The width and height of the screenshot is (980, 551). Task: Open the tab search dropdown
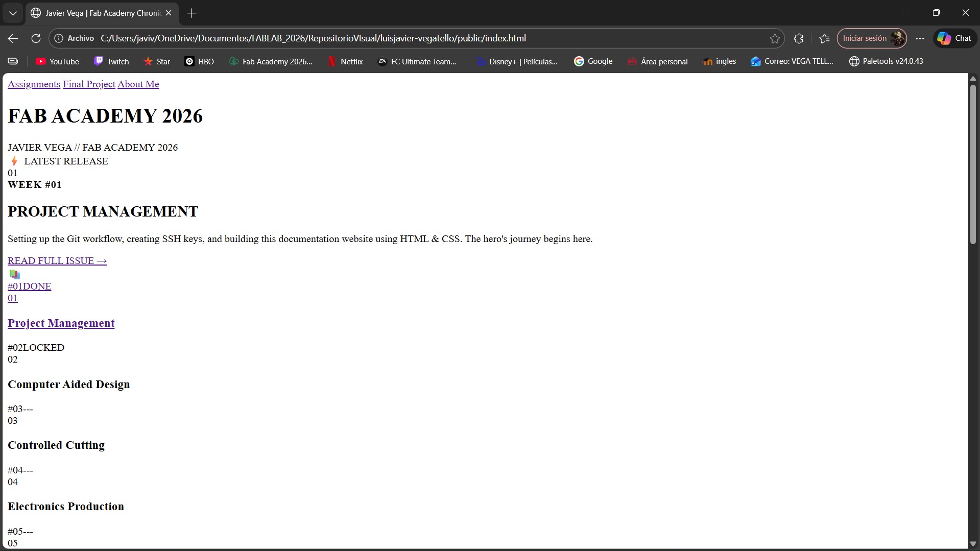[x=12, y=13]
